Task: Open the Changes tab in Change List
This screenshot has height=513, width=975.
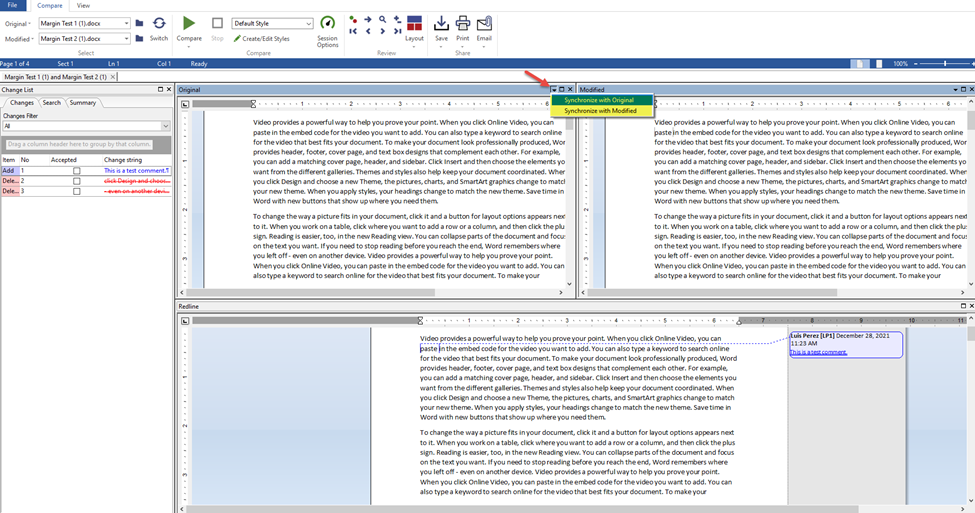Action: coord(21,103)
